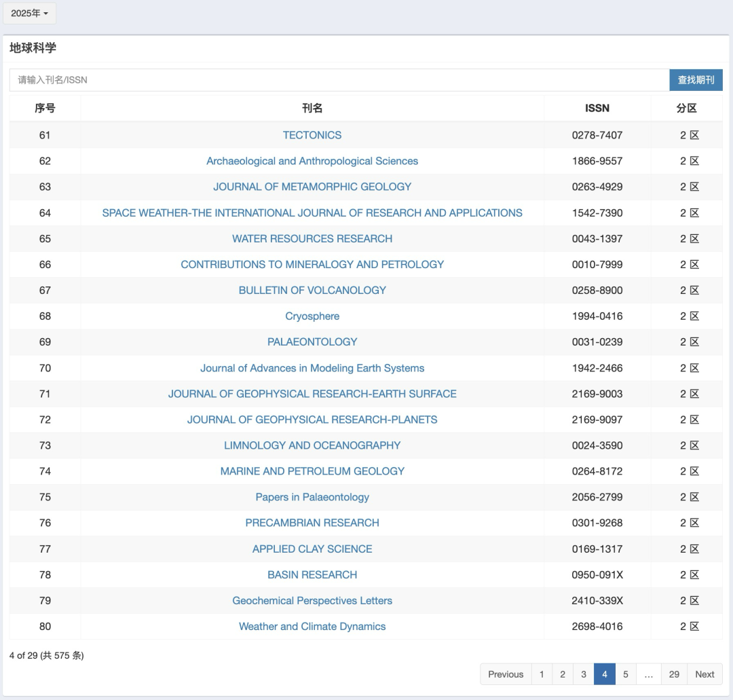
Task: Select ISSN 0169-1317 cell
Action: [597, 549]
